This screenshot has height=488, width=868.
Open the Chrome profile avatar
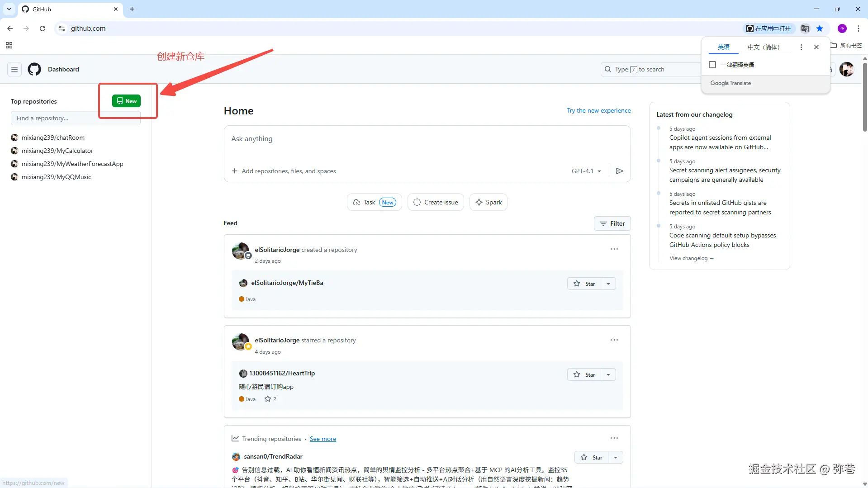pyautogui.click(x=842, y=28)
